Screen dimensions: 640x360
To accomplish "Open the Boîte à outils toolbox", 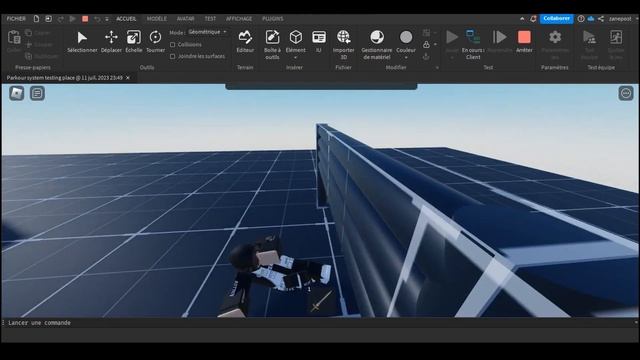I will [x=272, y=44].
